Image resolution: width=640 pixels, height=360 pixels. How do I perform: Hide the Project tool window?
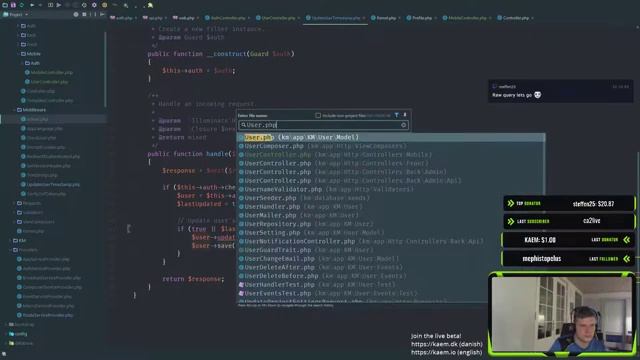pos(102,14)
